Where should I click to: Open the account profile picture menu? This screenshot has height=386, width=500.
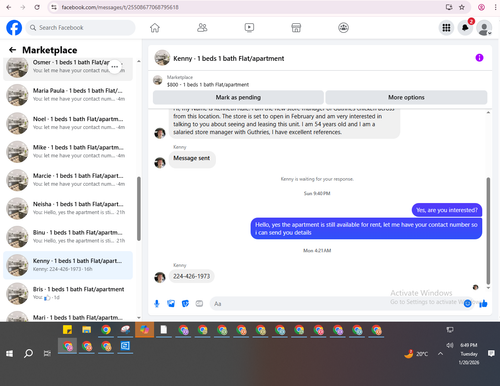(x=484, y=28)
